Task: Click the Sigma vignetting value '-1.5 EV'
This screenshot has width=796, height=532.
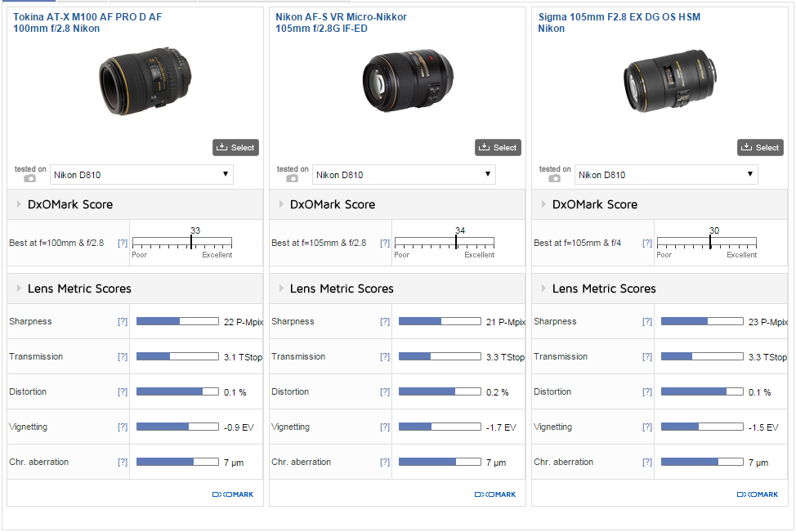Action: [x=763, y=427]
